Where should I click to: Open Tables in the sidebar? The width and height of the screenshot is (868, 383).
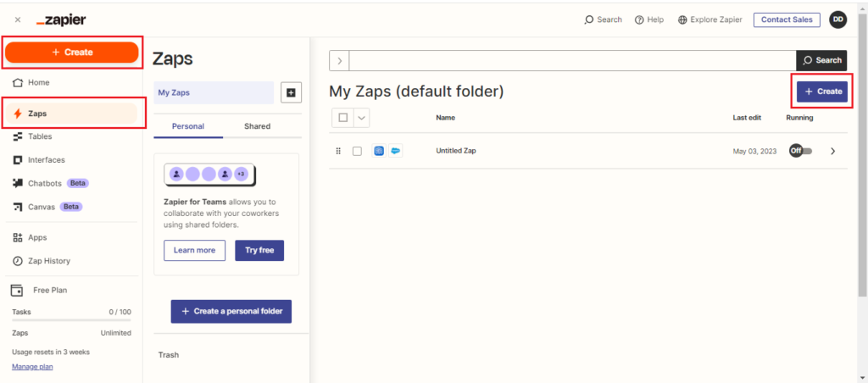pos(72,136)
